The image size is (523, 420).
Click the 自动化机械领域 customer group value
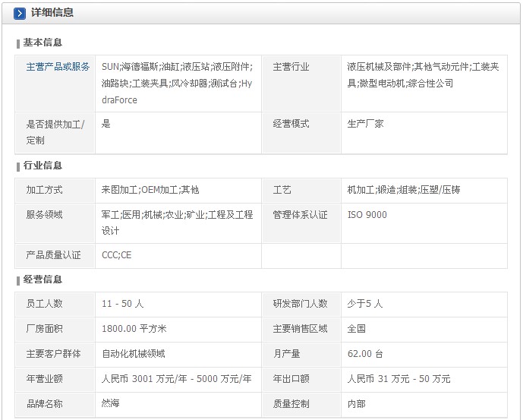pyautogui.click(x=134, y=354)
